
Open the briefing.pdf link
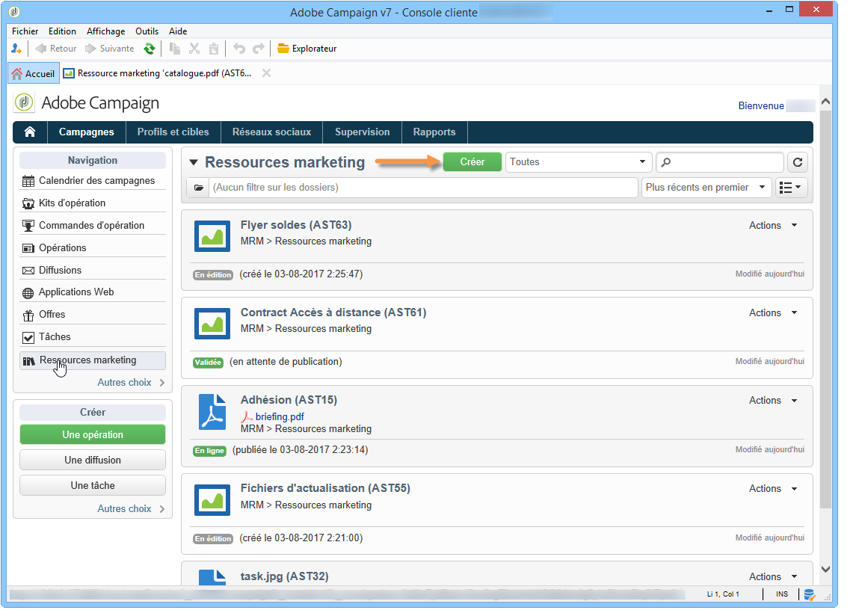point(280,417)
